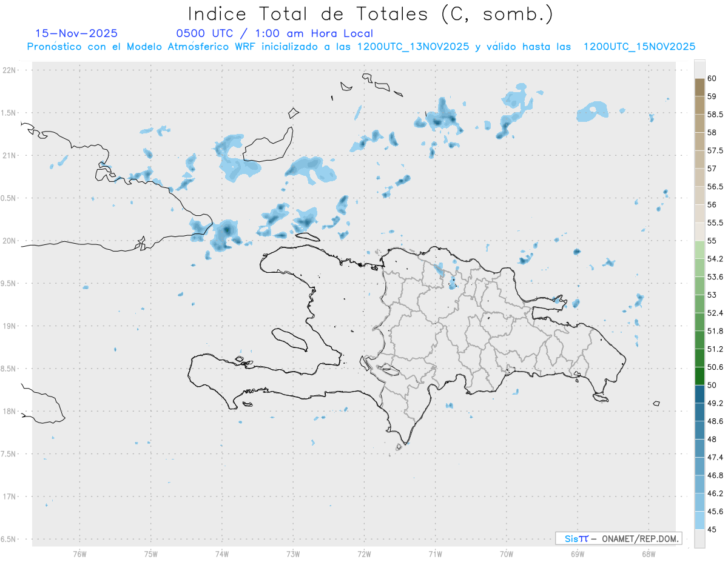Click the "60" colorbar value
728x562 pixels.
[x=712, y=78]
